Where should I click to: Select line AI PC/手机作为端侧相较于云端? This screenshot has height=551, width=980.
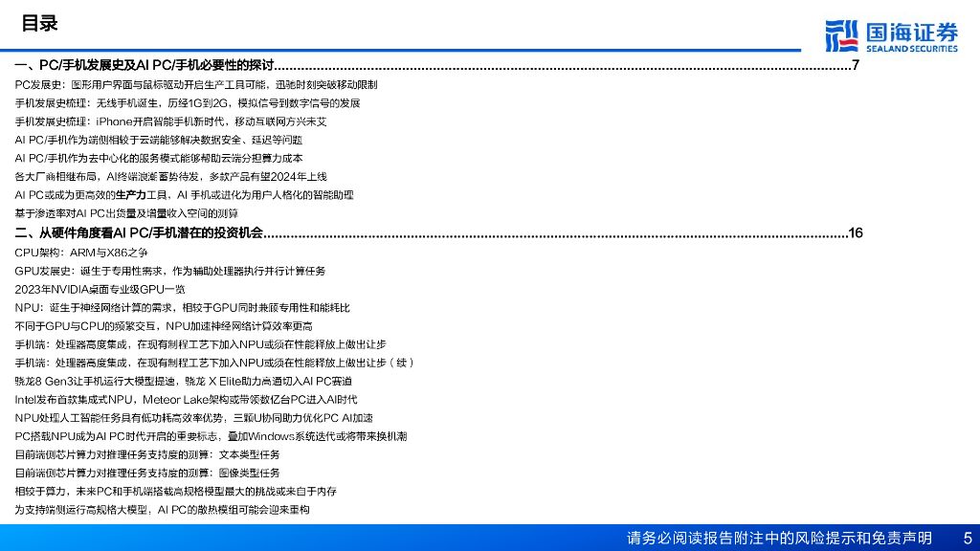(x=158, y=140)
